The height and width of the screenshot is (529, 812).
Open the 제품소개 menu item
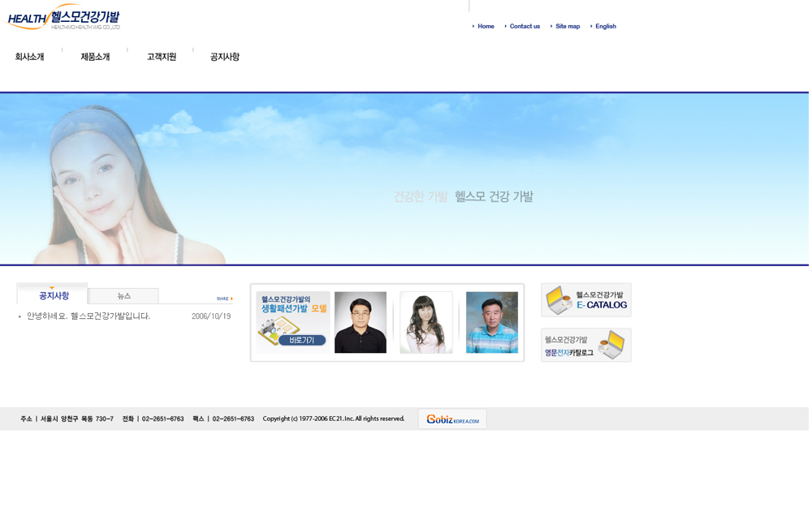pyautogui.click(x=96, y=58)
